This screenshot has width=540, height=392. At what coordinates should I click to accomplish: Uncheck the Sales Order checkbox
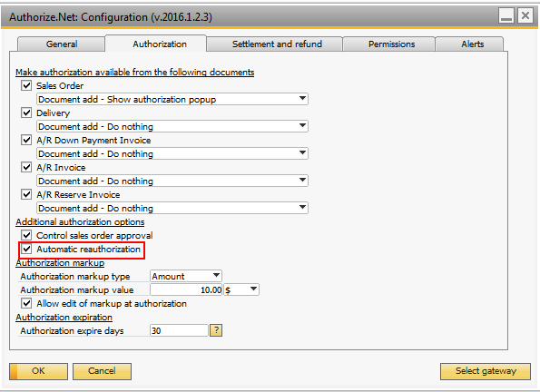tap(26, 85)
